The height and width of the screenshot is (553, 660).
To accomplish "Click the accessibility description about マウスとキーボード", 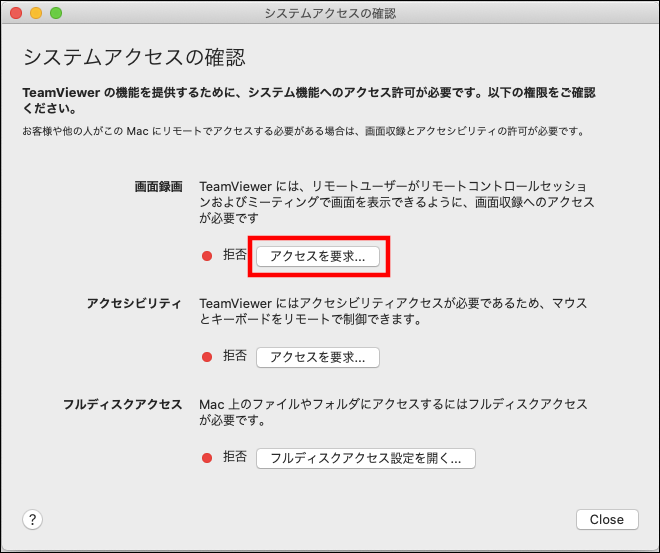I will 393,311.
